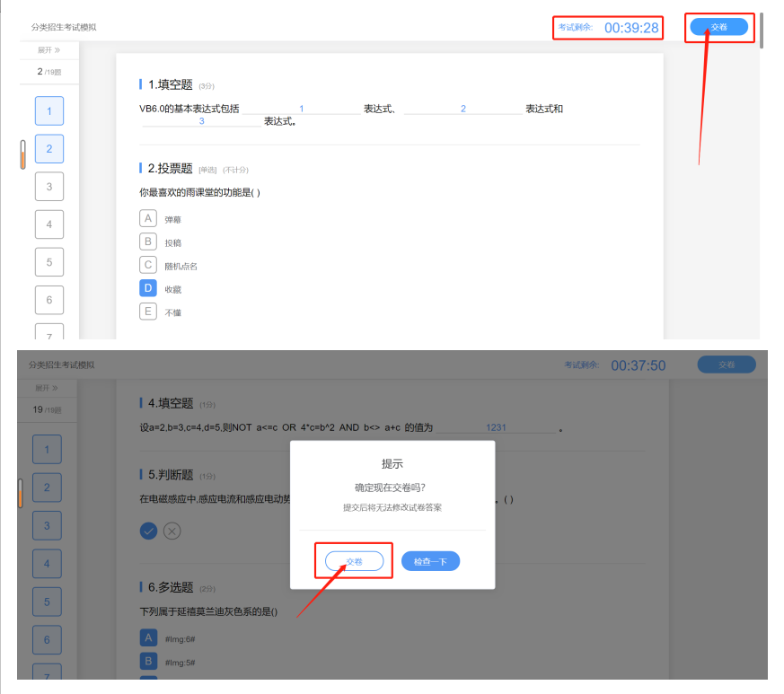Select option A 弹幕
784x694 pixels.
tap(148, 218)
